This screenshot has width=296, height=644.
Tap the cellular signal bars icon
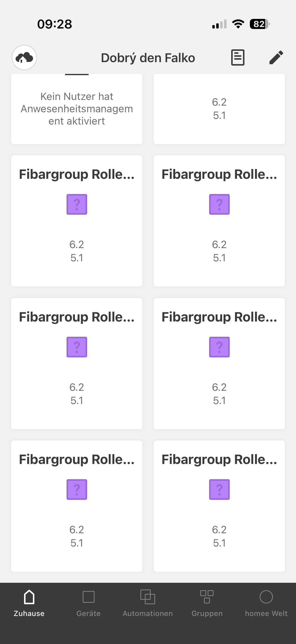pos(219,24)
